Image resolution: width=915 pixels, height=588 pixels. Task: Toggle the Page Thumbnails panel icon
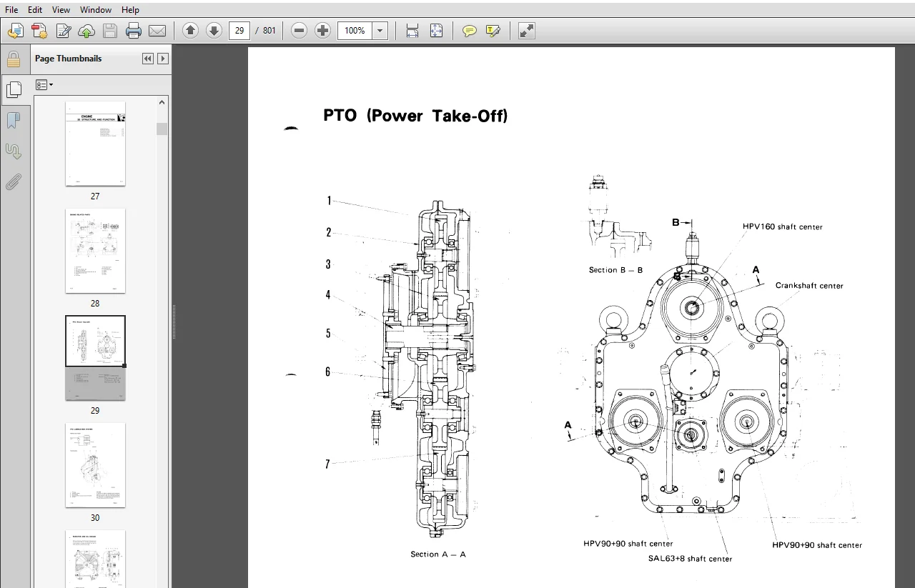[14, 89]
